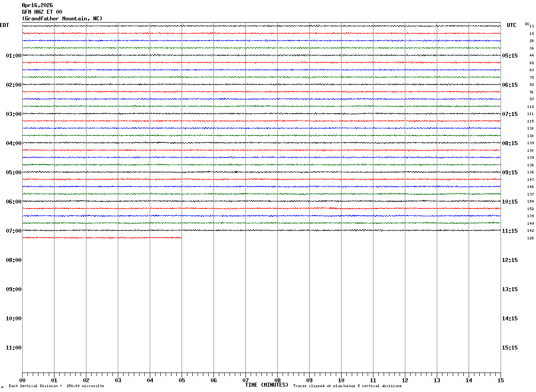This screenshot has height=392, width=536.
Task: Click the DC value 154
Action: pyautogui.click(x=531, y=201)
